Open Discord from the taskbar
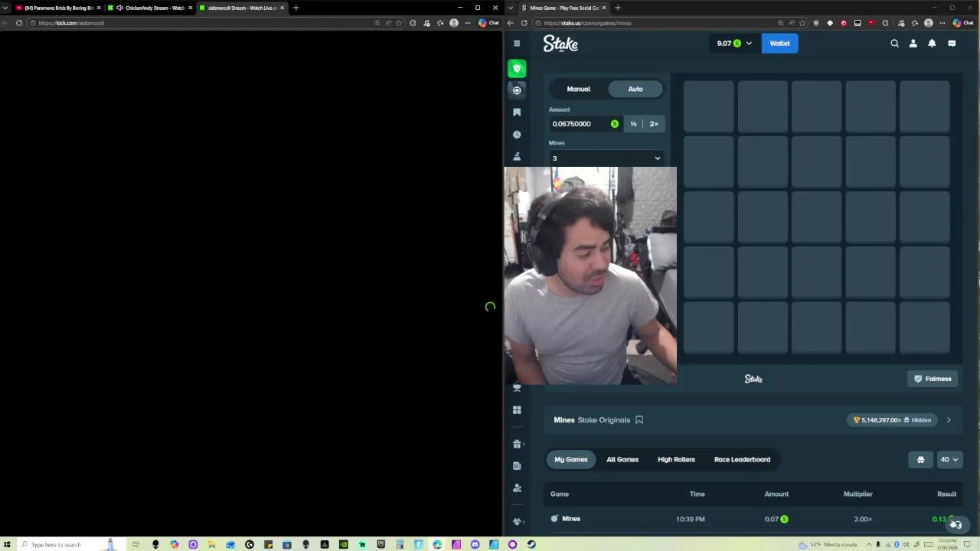980x551 pixels. click(x=475, y=545)
